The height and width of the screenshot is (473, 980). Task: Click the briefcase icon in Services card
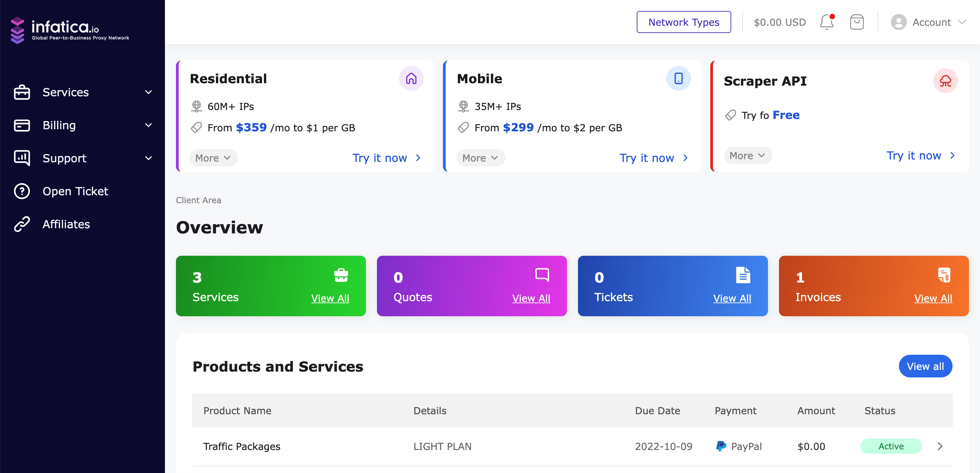pyautogui.click(x=341, y=275)
